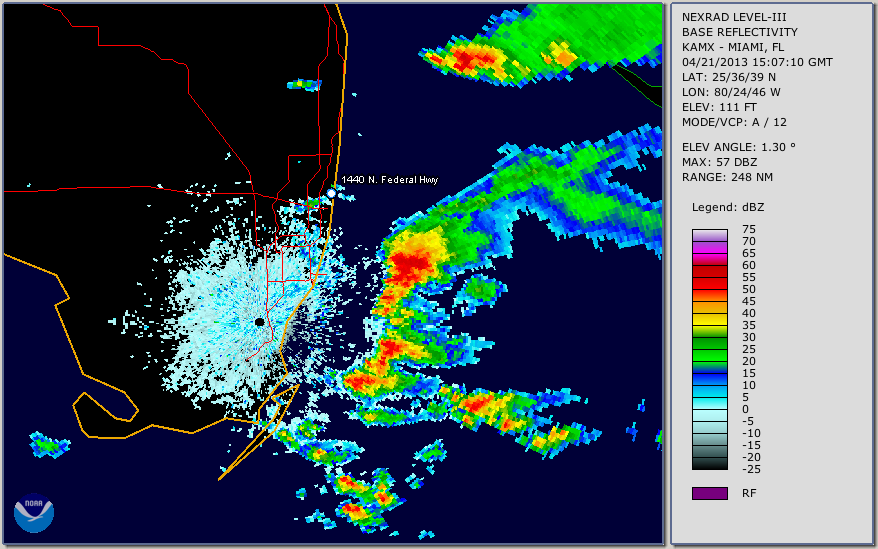The width and height of the screenshot is (878, 549).
Task: Select the 'LON: 80/24/46 W' line
Action: [731, 92]
